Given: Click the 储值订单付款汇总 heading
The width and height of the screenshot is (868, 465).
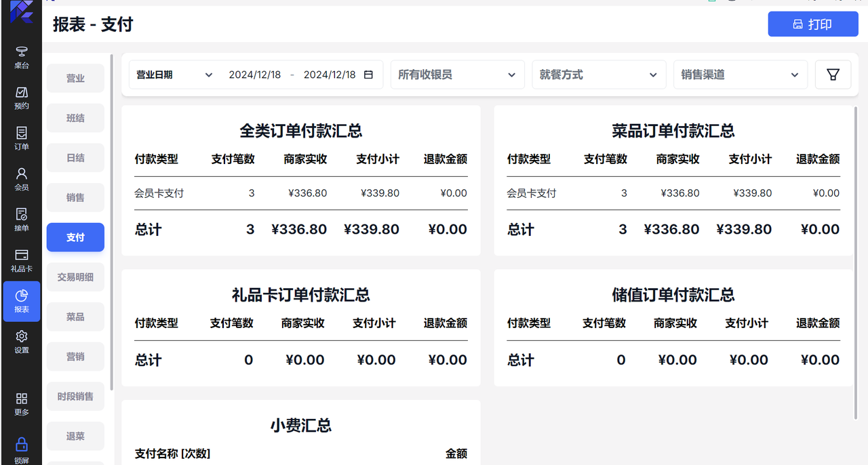Looking at the screenshot, I should pyautogui.click(x=673, y=295).
